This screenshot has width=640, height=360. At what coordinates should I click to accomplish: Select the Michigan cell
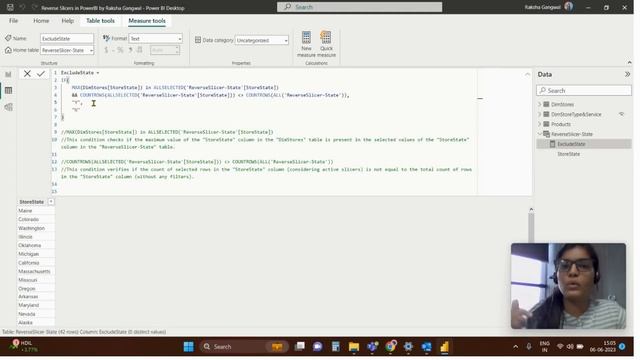(36, 254)
